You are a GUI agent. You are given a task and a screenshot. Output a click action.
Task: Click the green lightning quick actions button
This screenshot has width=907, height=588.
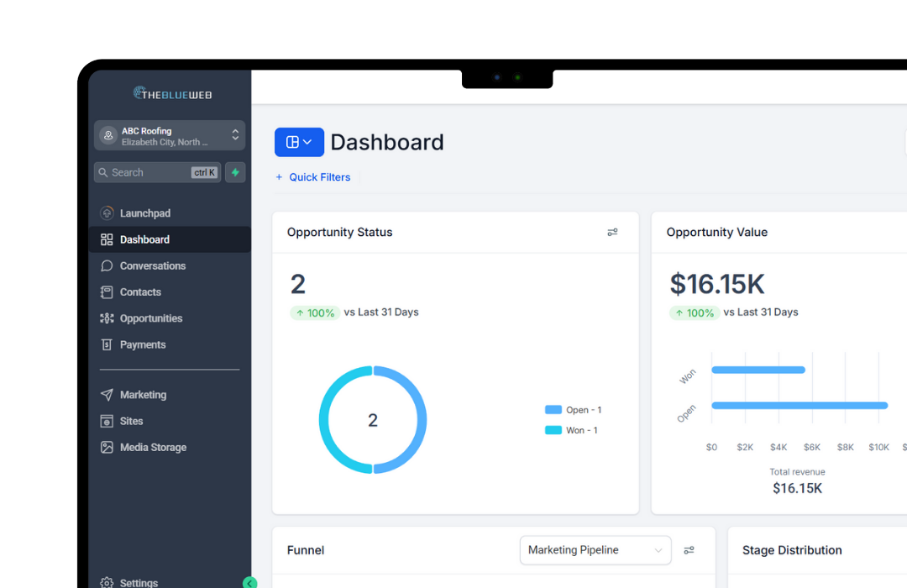pyautogui.click(x=235, y=172)
